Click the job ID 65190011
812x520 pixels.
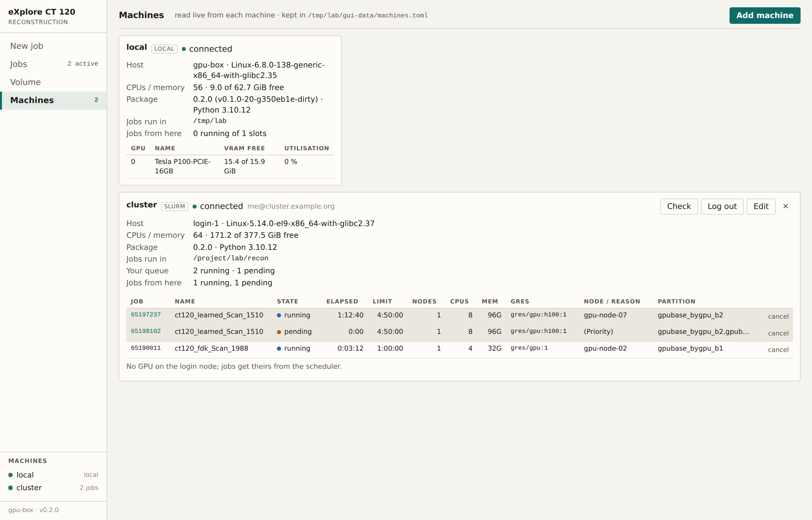146,348
